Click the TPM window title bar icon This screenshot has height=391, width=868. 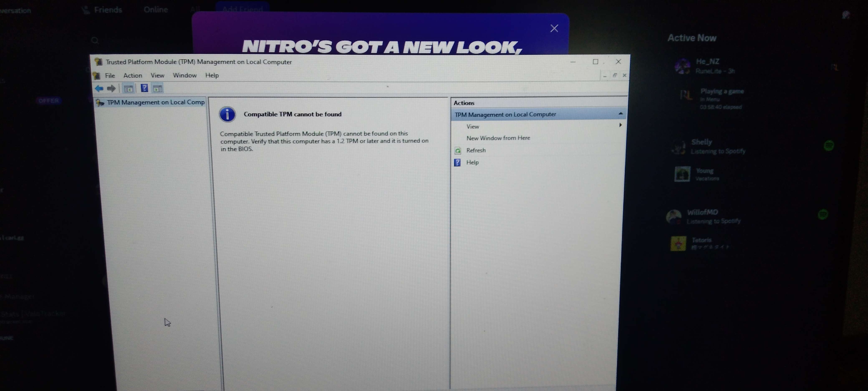[98, 62]
